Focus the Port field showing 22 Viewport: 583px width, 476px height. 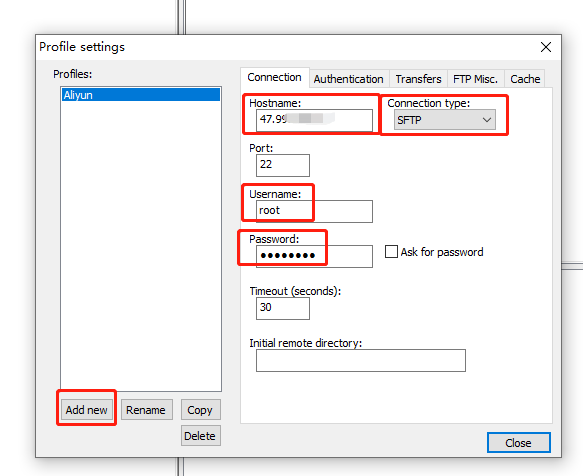point(283,165)
